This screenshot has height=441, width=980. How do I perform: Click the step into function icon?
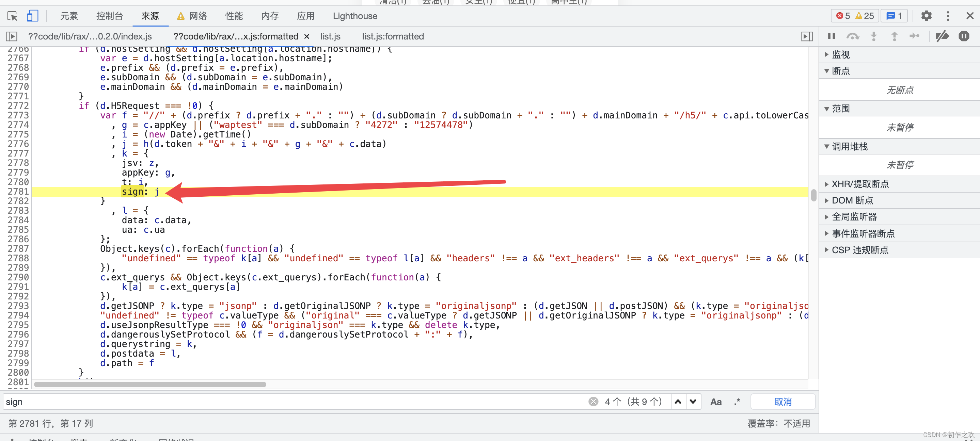874,36
